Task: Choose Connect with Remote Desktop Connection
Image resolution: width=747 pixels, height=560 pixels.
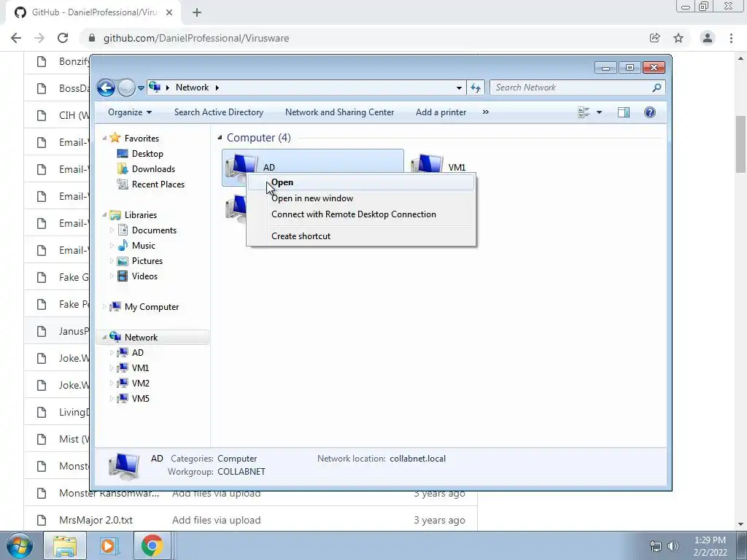Action: click(361, 214)
